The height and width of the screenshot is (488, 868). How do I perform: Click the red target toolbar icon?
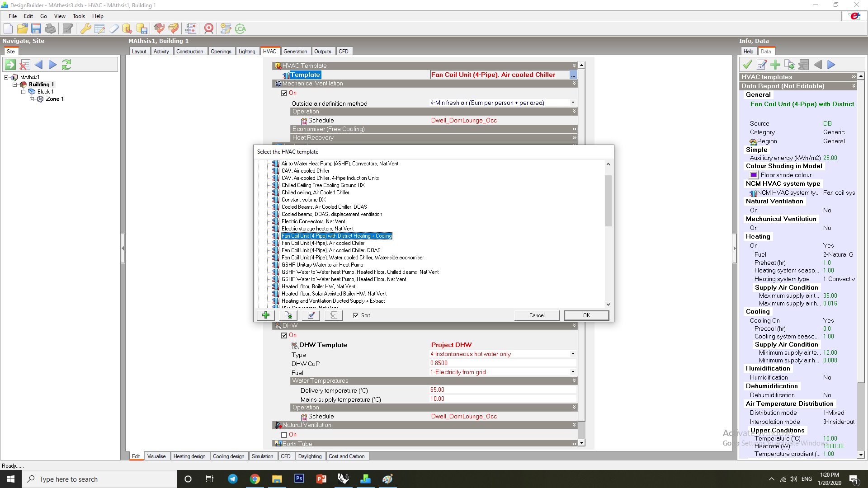209,29
